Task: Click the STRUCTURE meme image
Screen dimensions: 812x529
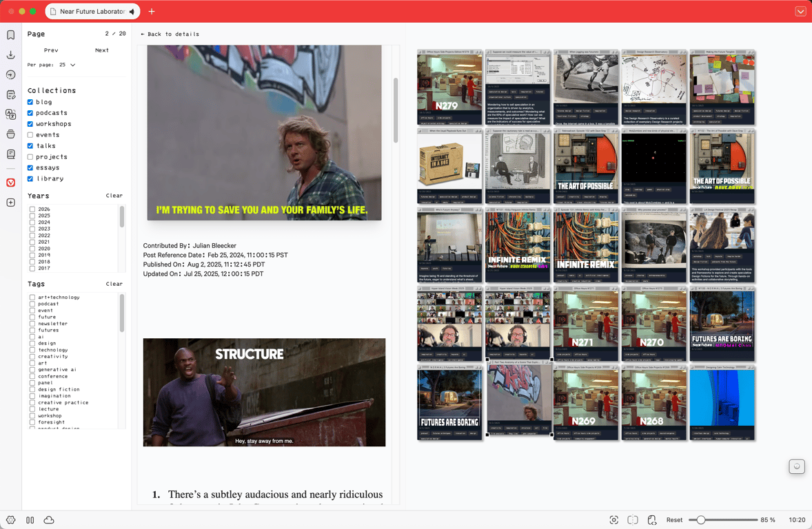Action: 264,393
